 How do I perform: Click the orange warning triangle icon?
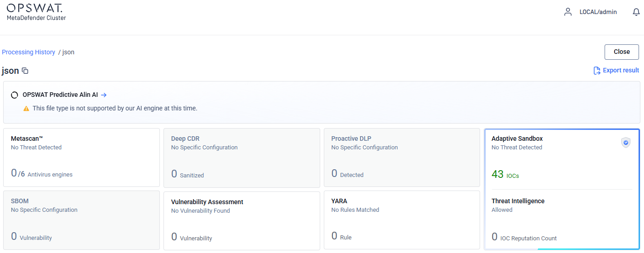26,109
